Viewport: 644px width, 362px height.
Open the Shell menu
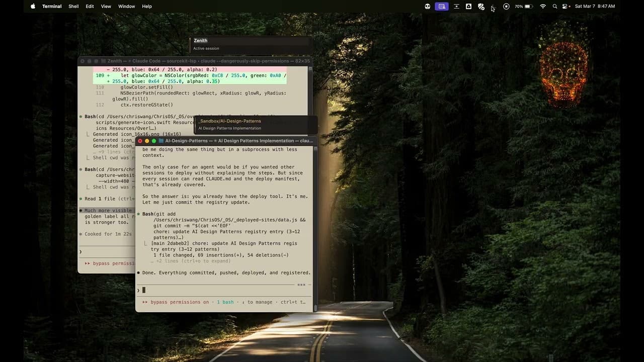73,6
